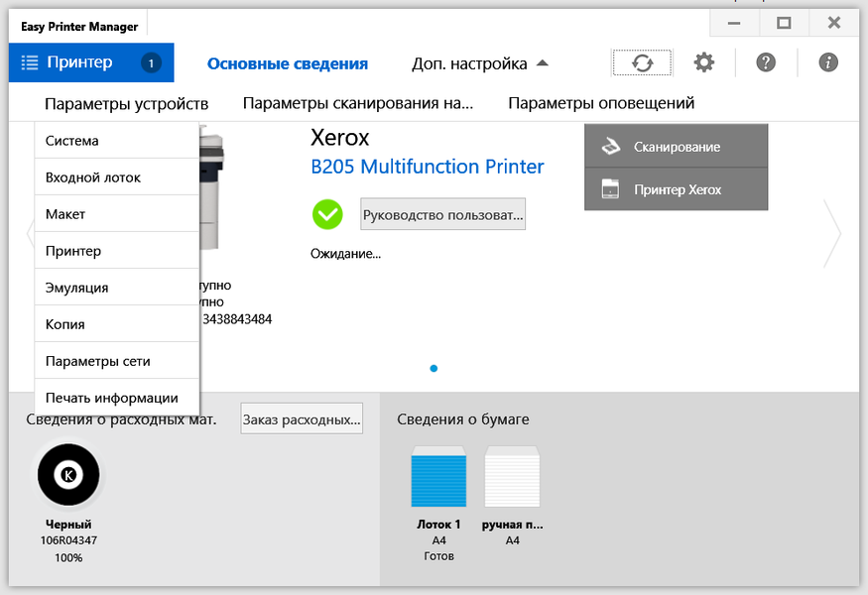The width and height of the screenshot is (868, 595).
Task: Open Параметры сканирования на... menu
Action: [358, 103]
